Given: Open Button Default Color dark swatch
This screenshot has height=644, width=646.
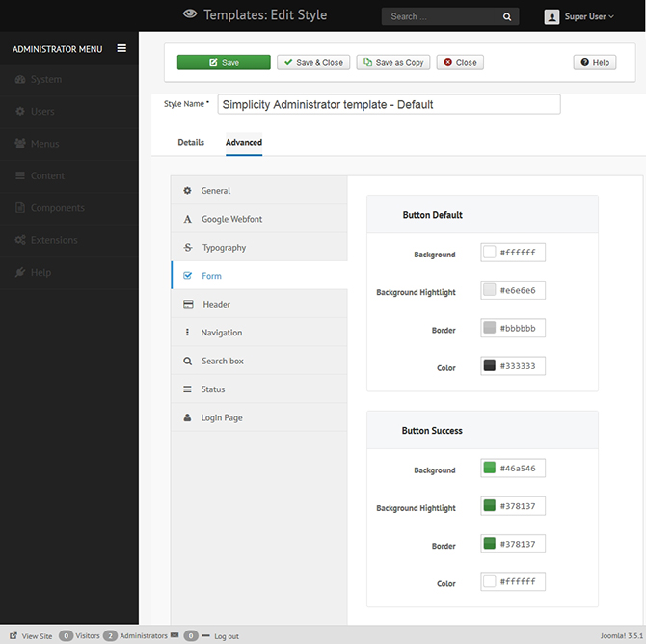Looking at the screenshot, I should (489, 365).
